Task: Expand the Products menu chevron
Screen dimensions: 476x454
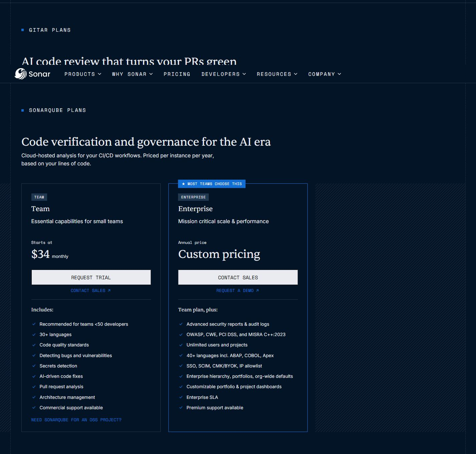Action: tap(100, 74)
